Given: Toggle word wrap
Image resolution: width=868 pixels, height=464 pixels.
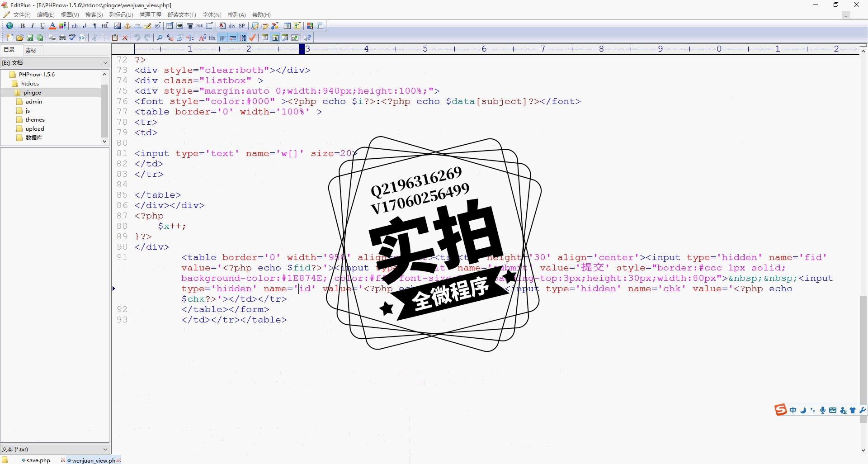Looking at the screenshot, I should point(222,38).
